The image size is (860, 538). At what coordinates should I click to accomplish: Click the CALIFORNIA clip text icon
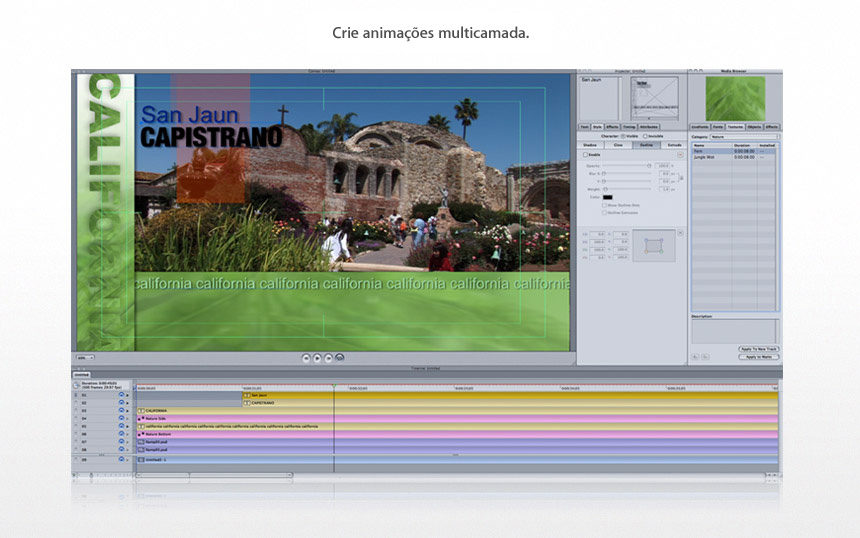coord(141,411)
